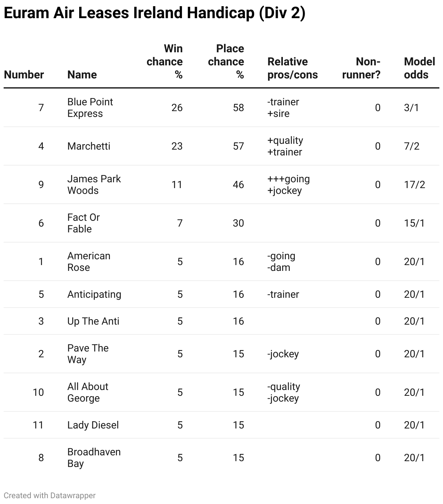The image size is (443, 504).
Task: Click Up The Anti in the list
Action: [93, 321]
